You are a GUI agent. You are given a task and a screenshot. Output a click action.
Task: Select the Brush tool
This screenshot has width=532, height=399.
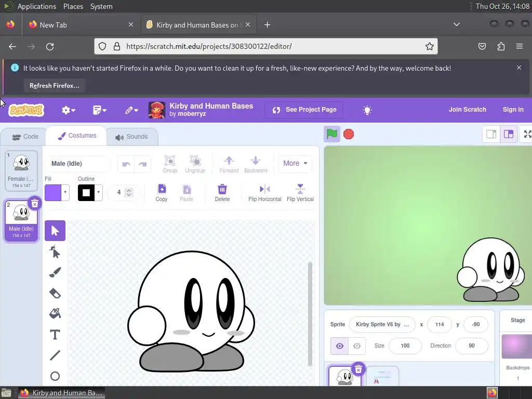point(55,272)
